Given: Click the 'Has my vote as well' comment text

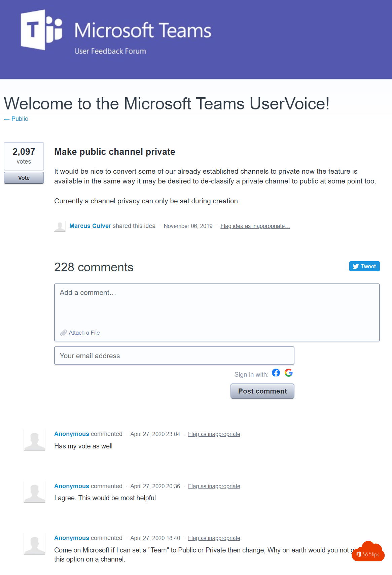Looking at the screenshot, I should (x=83, y=446).
